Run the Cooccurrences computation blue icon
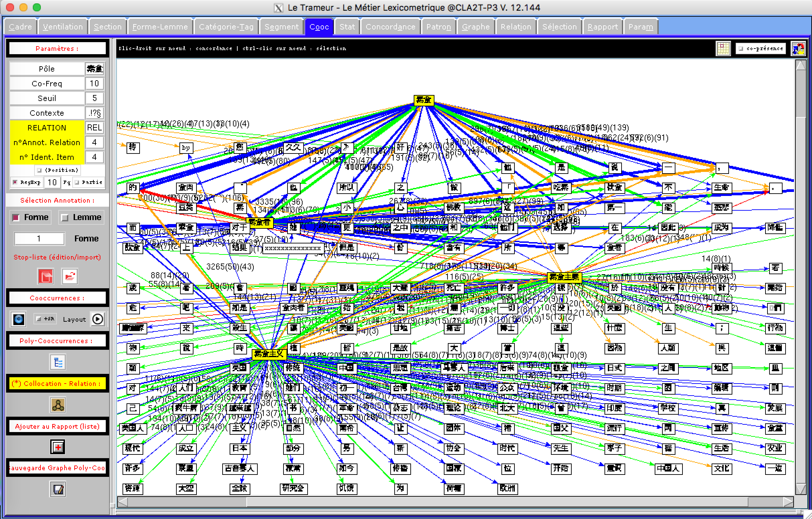Screen dimensions: 812x519 (18, 319)
